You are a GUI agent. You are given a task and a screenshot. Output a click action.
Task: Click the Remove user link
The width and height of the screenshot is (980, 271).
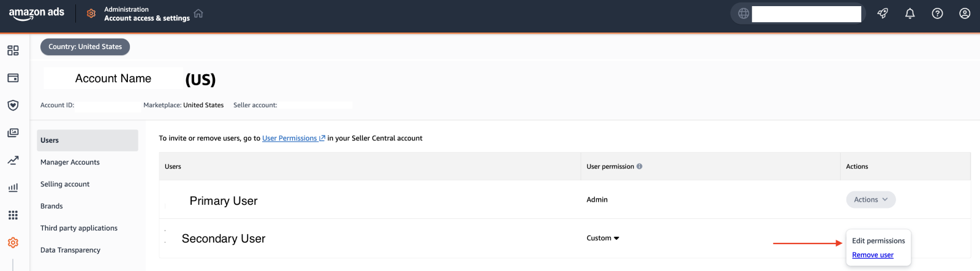(872, 255)
